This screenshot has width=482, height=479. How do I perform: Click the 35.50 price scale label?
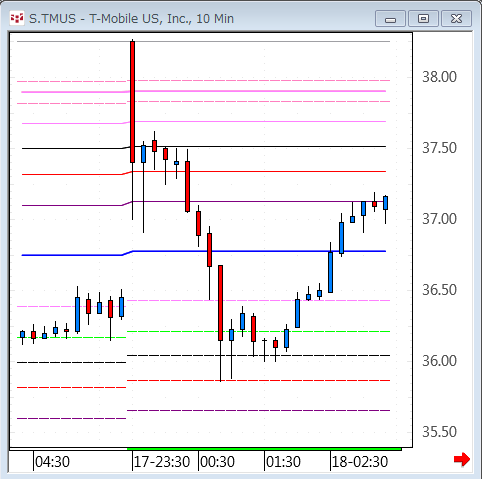coord(439,432)
